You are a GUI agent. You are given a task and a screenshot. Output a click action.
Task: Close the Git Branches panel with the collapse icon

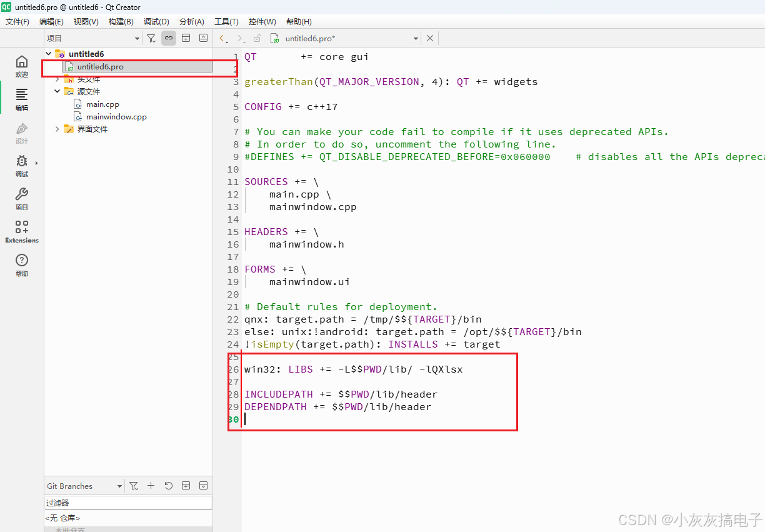(x=203, y=486)
